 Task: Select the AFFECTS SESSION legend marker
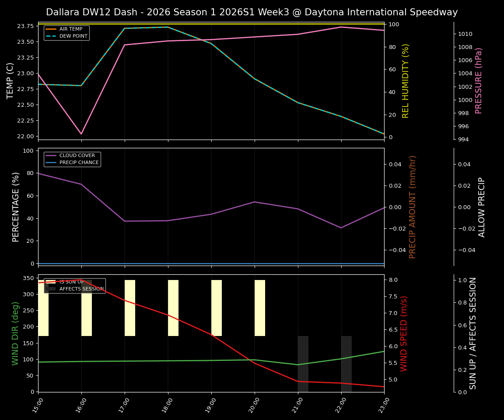coord(51,290)
